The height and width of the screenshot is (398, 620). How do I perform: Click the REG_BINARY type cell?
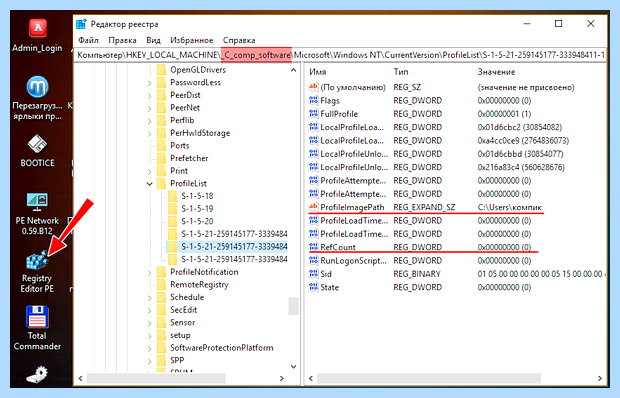(417, 274)
